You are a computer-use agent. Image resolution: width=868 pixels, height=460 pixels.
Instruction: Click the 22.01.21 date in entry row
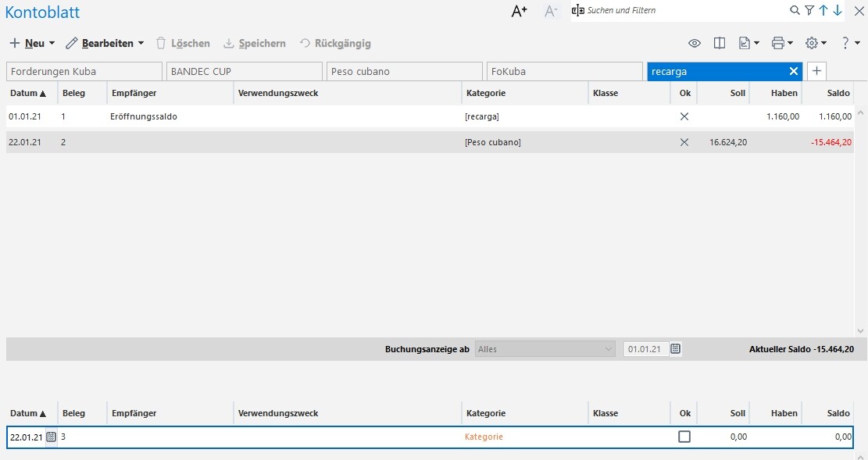[x=26, y=437]
